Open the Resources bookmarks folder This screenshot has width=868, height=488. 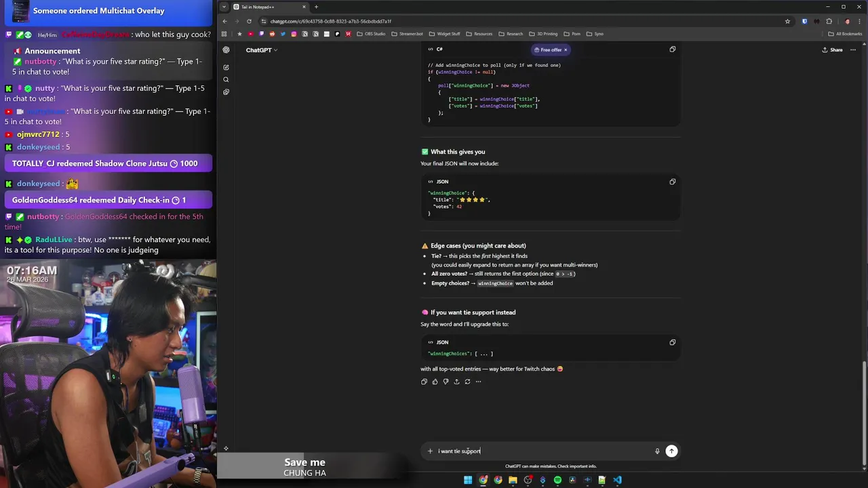tap(479, 34)
